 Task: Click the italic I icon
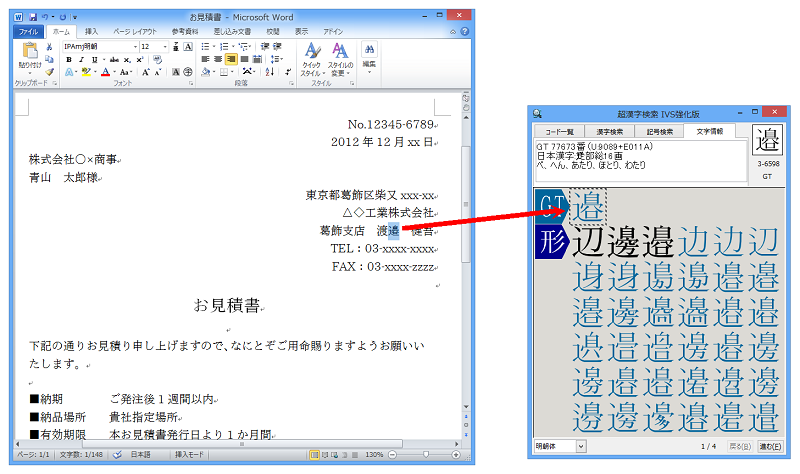[81, 59]
